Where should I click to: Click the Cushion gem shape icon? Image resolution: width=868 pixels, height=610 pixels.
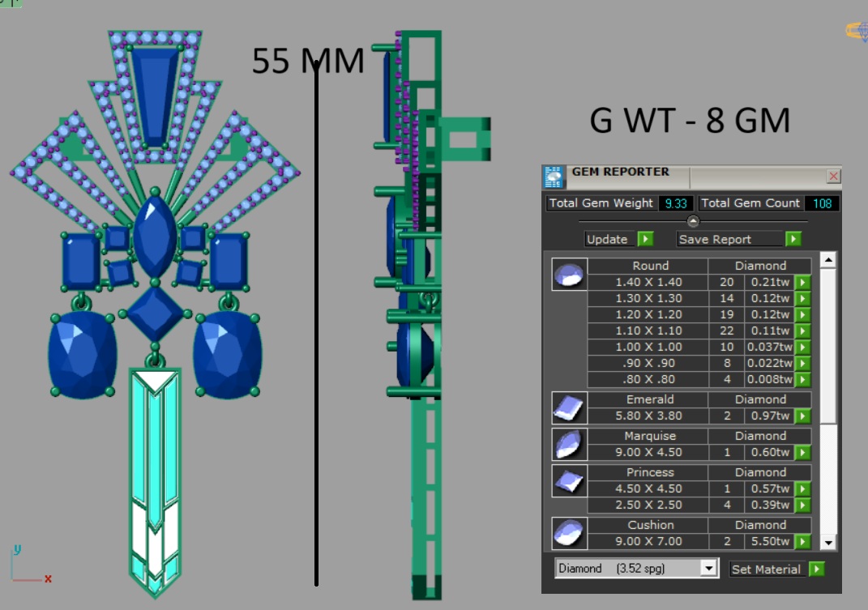569,533
